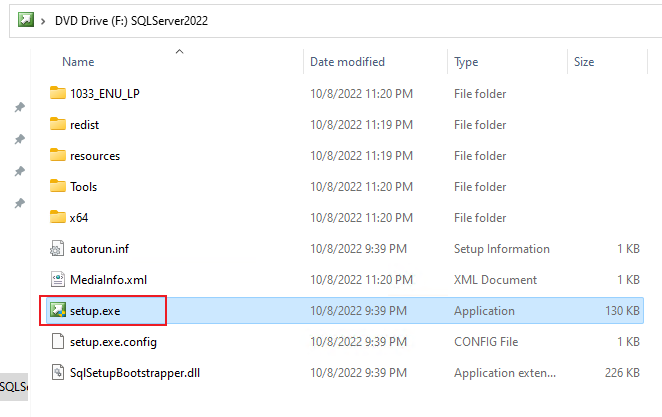662x417 pixels.
Task: Select x64 folder name
Action: 79,218
